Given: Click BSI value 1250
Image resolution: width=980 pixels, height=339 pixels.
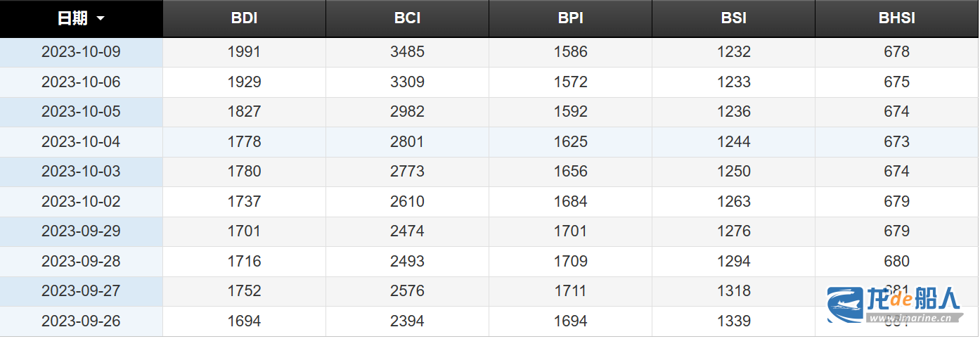Looking at the screenshot, I should click(x=733, y=172).
